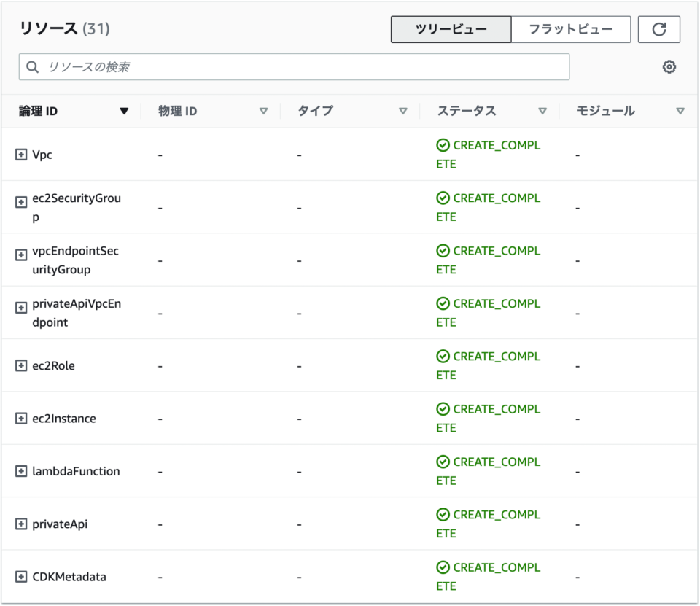The width and height of the screenshot is (700, 606).
Task: Sort by 物理 ID column arrow
Action: click(263, 111)
